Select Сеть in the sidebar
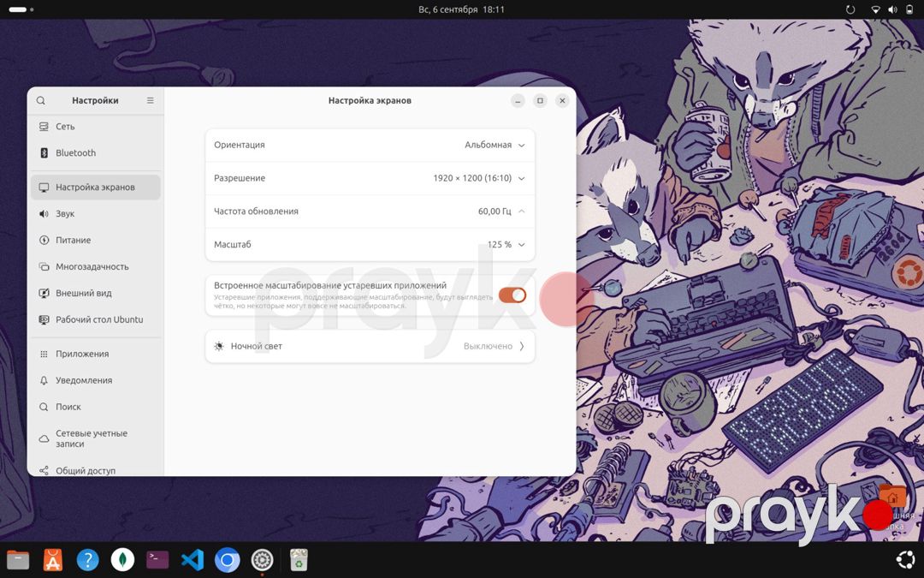Screen dimensions: 924x578 pyautogui.click(x=96, y=127)
